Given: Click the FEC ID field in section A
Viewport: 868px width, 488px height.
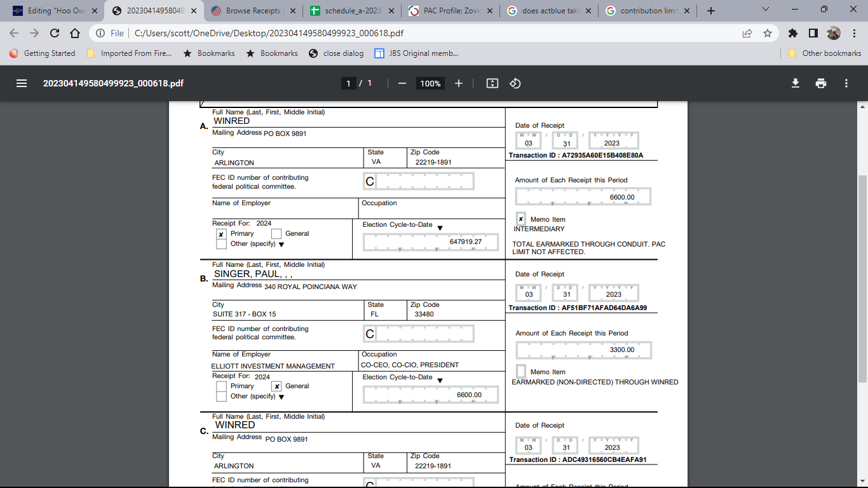Looking at the screenshot, I should pyautogui.click(x=418, y=181).
